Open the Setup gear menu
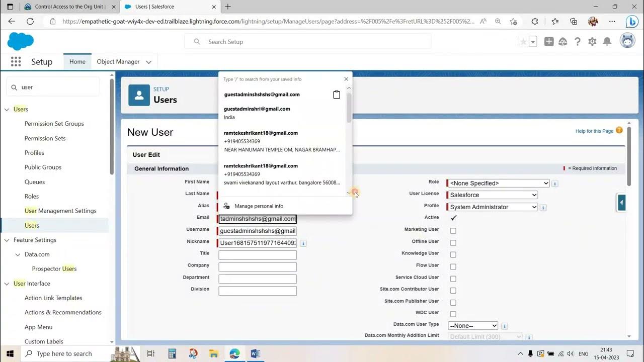 (x=592, y=42)
